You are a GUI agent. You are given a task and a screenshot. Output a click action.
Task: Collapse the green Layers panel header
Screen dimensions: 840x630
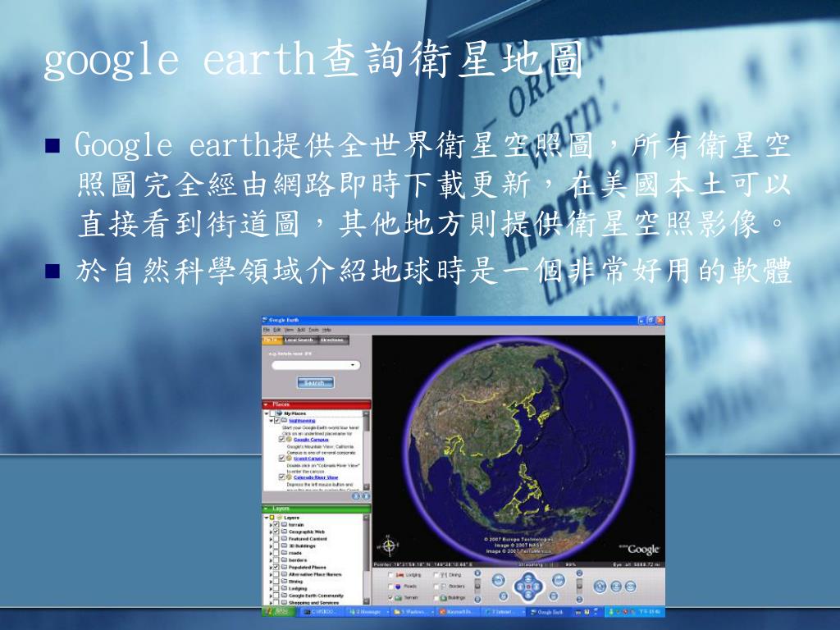click(316, 508)
